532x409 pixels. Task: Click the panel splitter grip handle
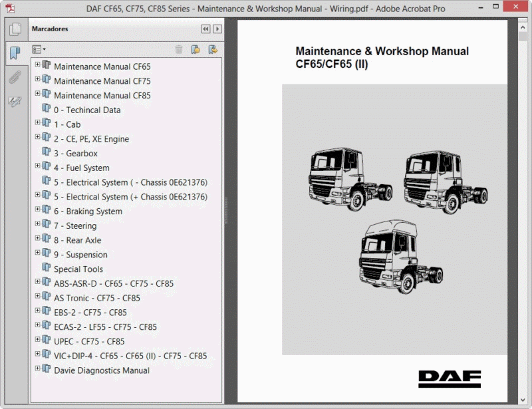pos(226,210)
